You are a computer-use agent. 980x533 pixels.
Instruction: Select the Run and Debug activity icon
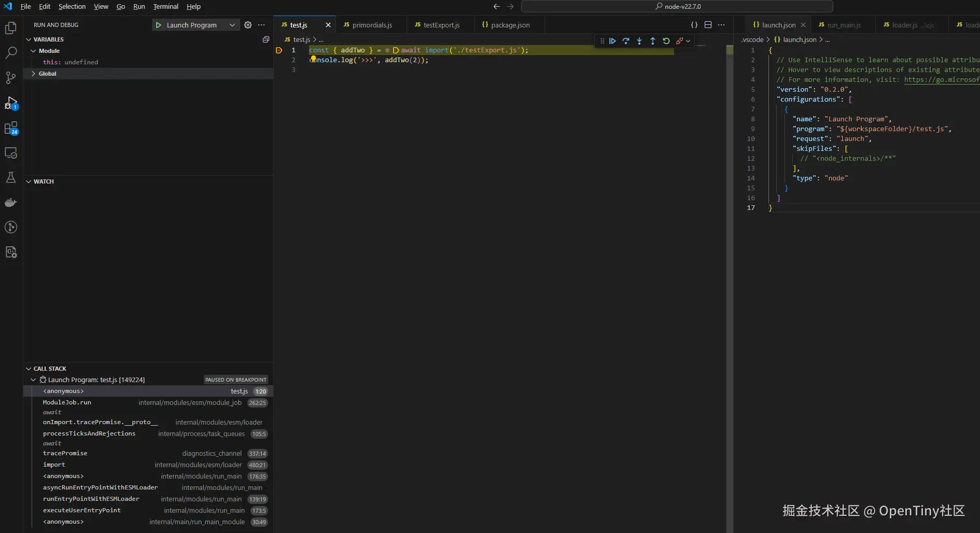tap(11, 103)
